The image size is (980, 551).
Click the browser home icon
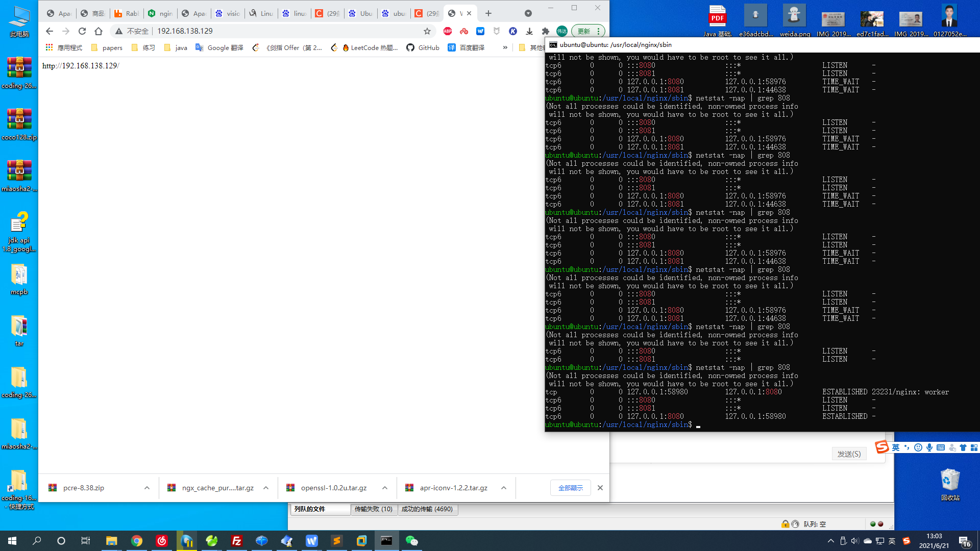(99, 31)
